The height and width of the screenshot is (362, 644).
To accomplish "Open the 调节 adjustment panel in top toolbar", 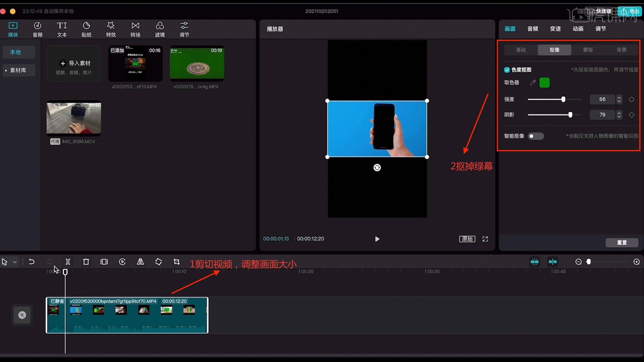I will (184, 29).
